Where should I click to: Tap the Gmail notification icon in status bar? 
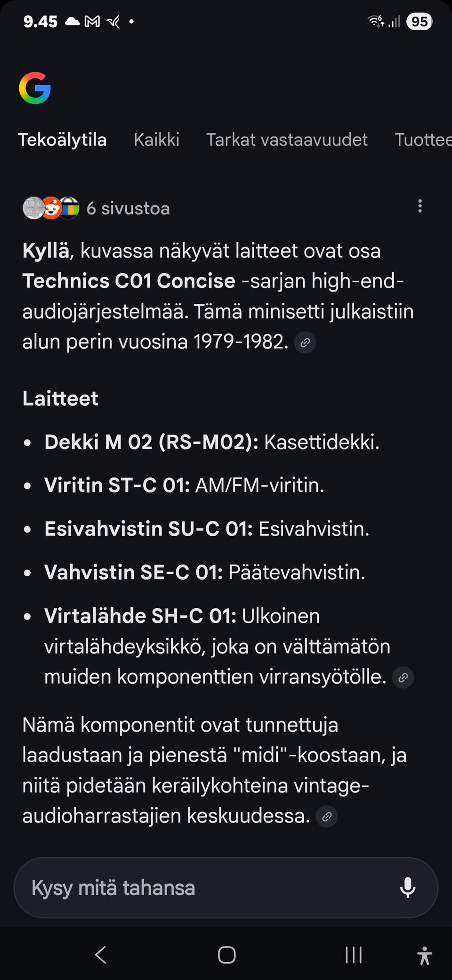92,21
